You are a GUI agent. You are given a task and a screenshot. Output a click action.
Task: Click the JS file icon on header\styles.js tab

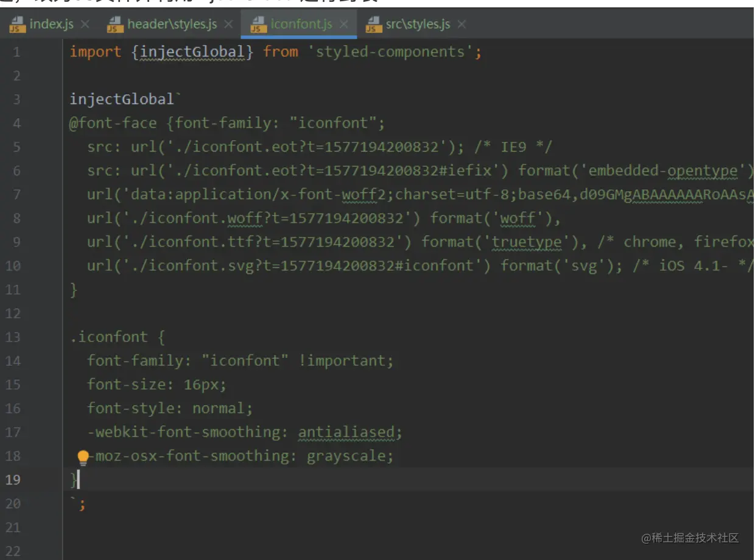[114, 24]
